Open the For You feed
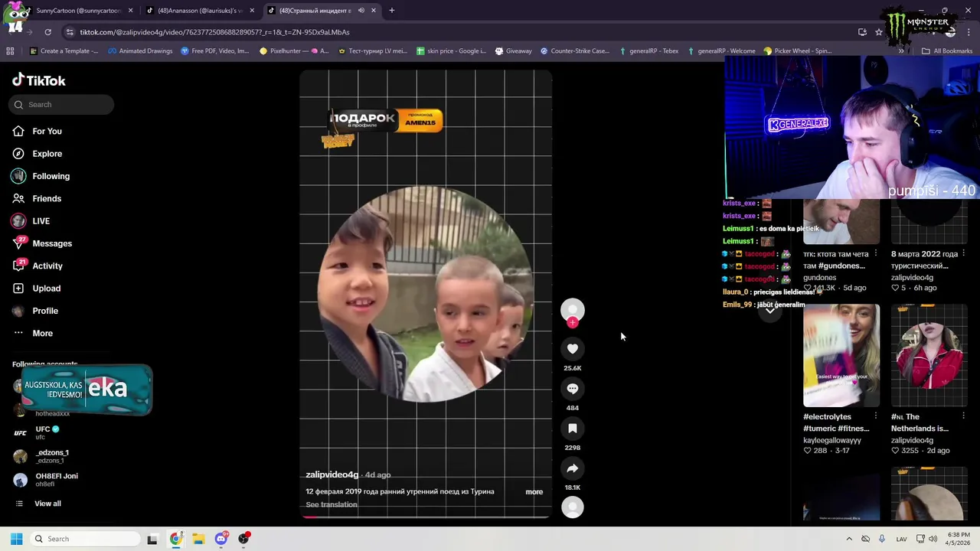 (47, 132)
